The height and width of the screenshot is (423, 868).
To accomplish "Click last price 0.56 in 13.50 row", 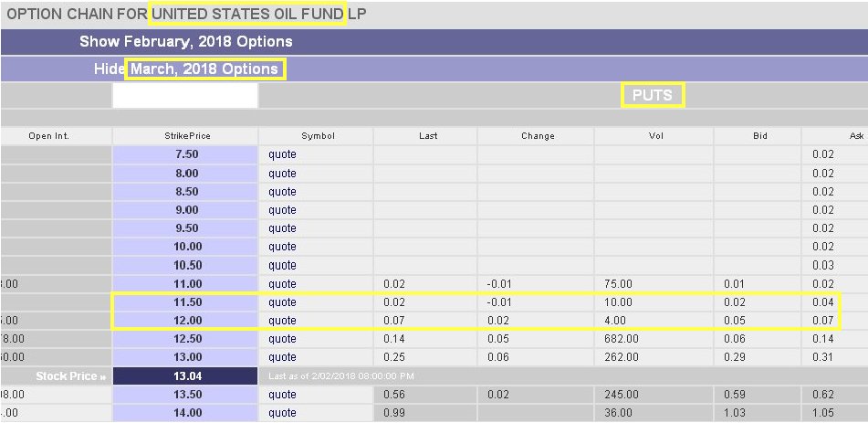I will tap(393, 395).
